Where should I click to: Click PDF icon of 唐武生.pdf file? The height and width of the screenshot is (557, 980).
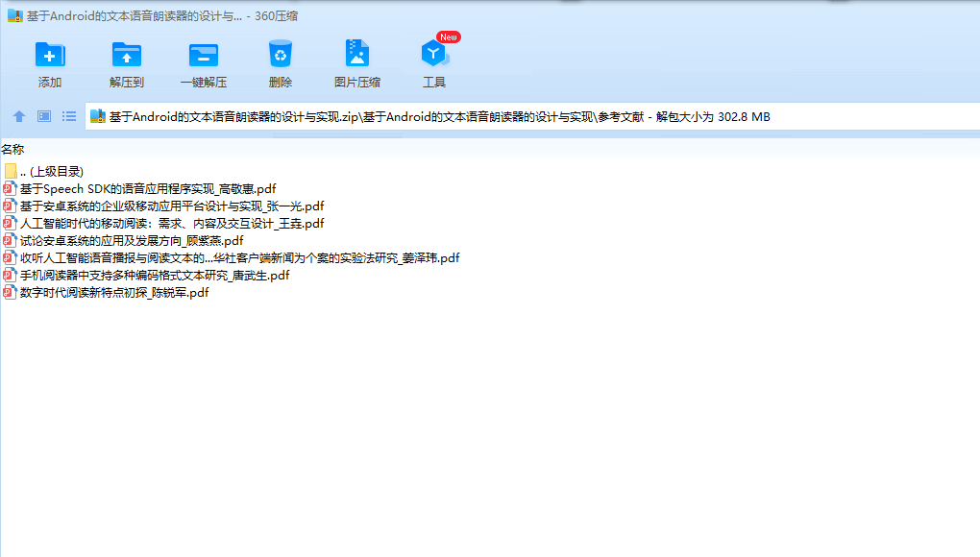point(10,276)
